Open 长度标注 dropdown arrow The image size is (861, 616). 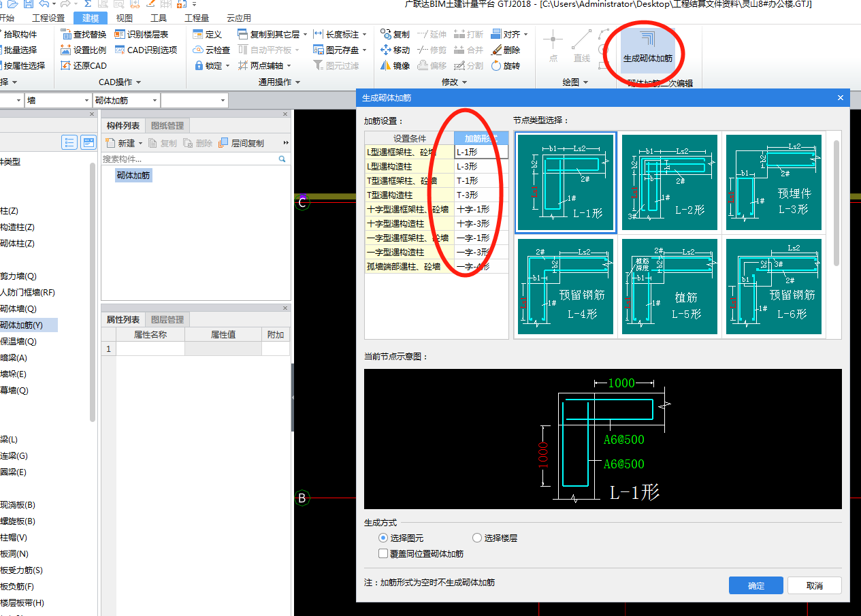pos(364,34)
